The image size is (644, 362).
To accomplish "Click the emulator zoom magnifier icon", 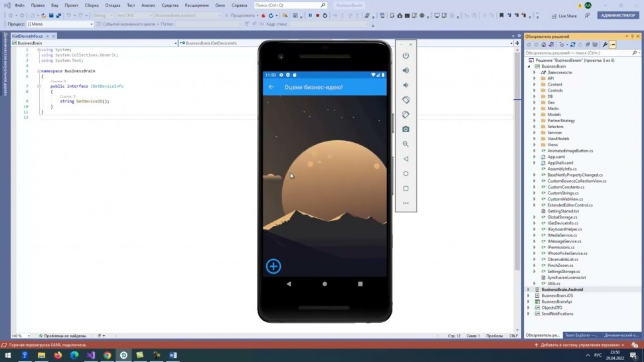I will point(406,144).
